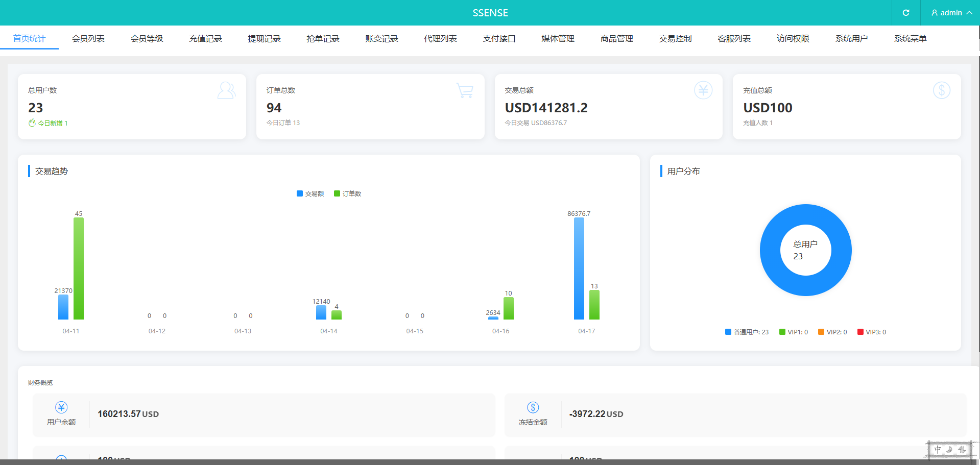Click the dollar icon above 冻结金额

533,407
